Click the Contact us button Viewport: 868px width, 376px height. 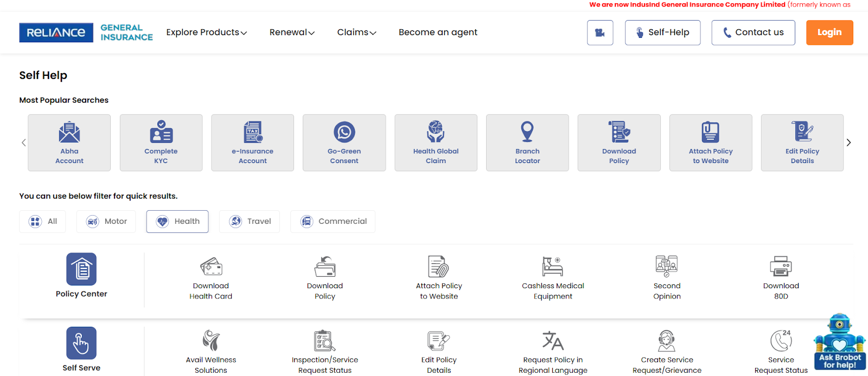click(753, 33)
